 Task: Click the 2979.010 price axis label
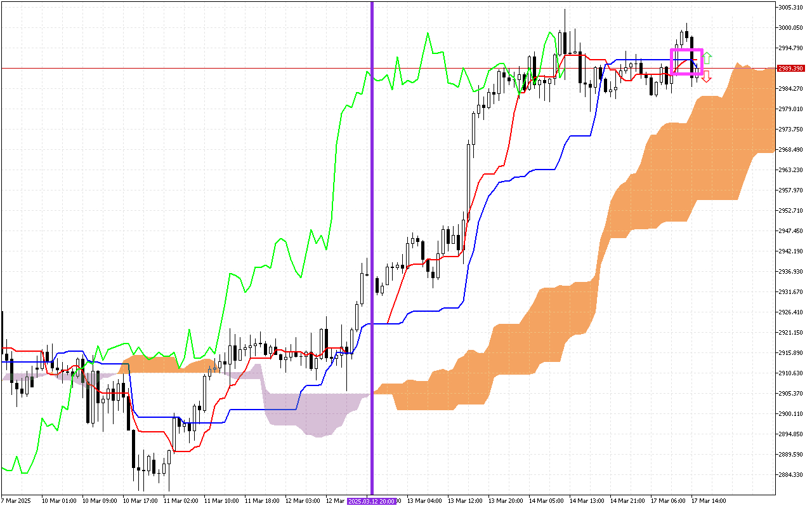click(790, 109)
